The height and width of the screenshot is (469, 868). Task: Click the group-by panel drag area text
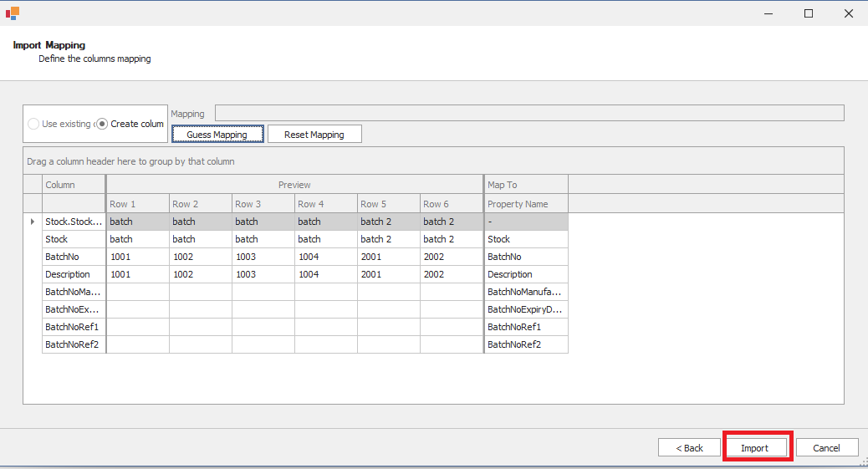pyautogui.click(x=130, y=161)
